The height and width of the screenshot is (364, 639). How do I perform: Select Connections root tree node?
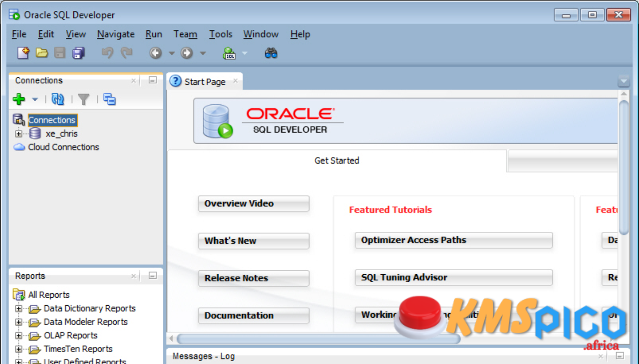52,120
